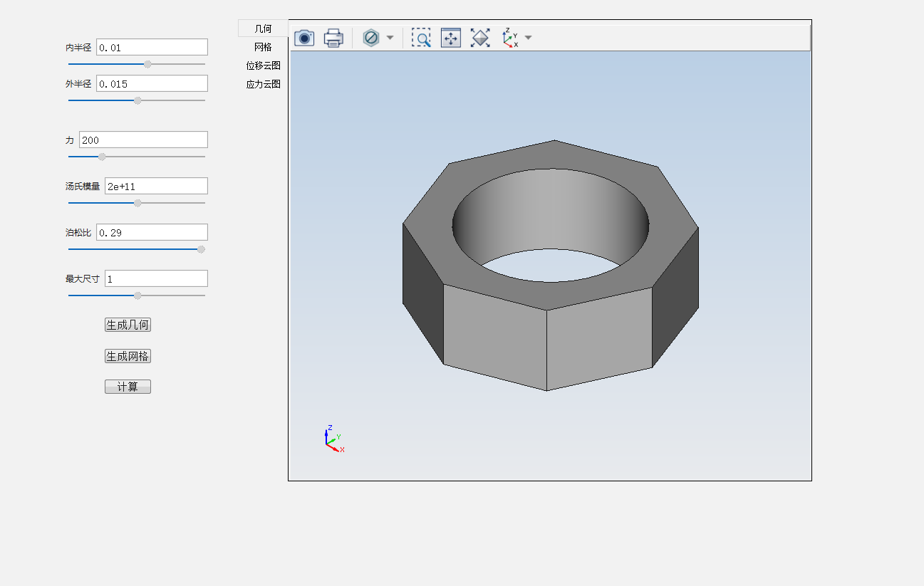Click the 计算 button
Screen dimensions: 924x586
(x=128, y=387)
